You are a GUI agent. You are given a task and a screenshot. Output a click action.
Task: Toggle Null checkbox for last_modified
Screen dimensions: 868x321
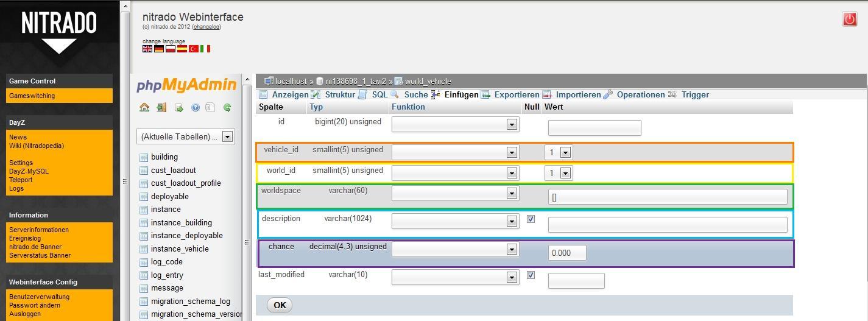[531, 275]
